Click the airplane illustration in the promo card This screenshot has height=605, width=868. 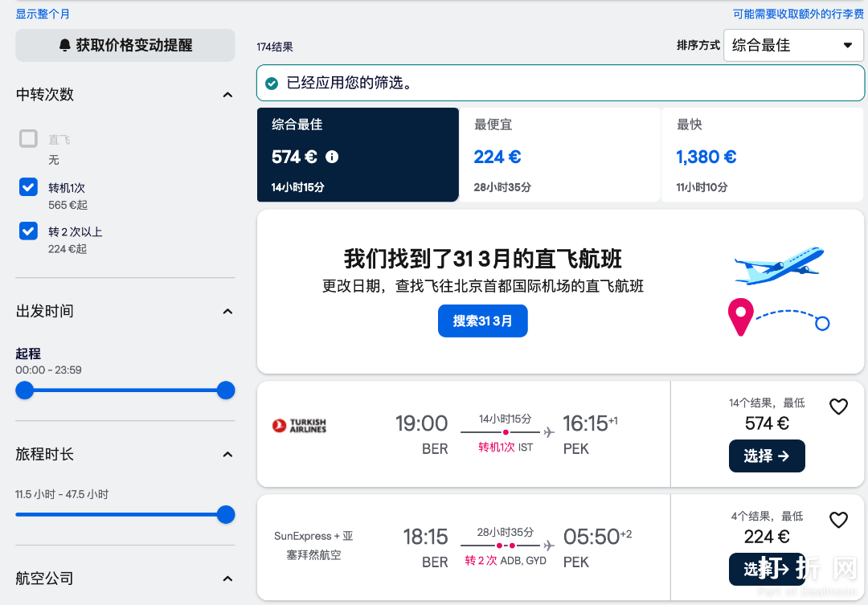point(778,265)
